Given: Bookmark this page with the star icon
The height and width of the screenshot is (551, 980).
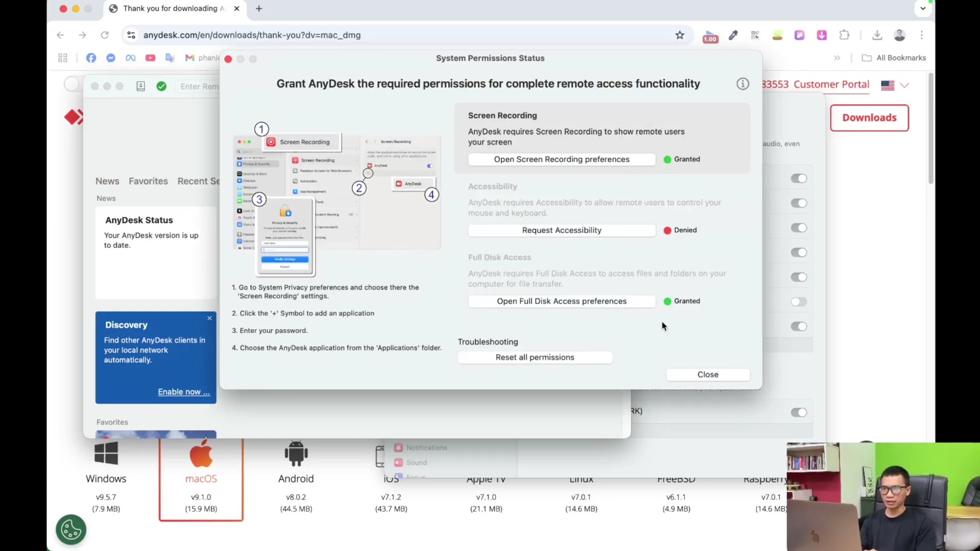Looking at the screenshot, I should (680, 35).
